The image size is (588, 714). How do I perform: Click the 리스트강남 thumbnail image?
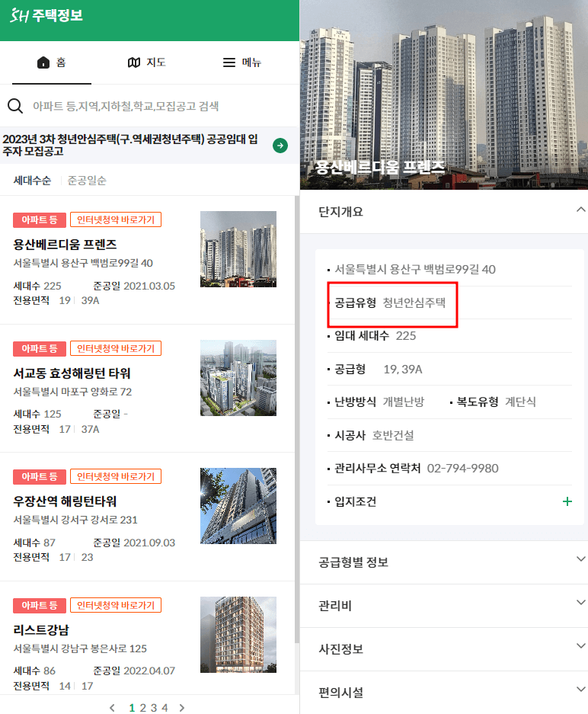coord(238,635)
